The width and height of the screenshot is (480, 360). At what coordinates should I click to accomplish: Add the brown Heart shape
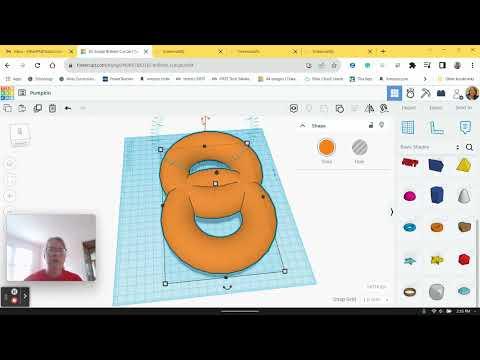pos(464,227)
